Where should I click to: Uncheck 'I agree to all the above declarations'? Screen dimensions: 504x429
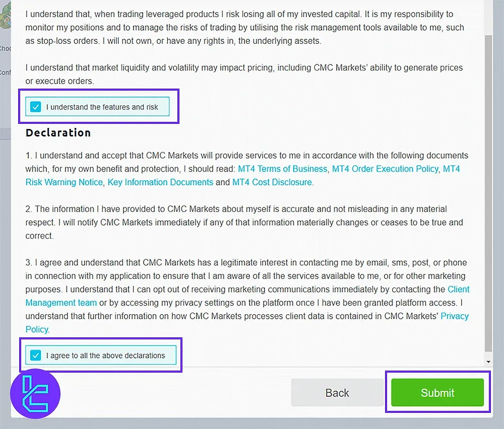coord(35,355)
